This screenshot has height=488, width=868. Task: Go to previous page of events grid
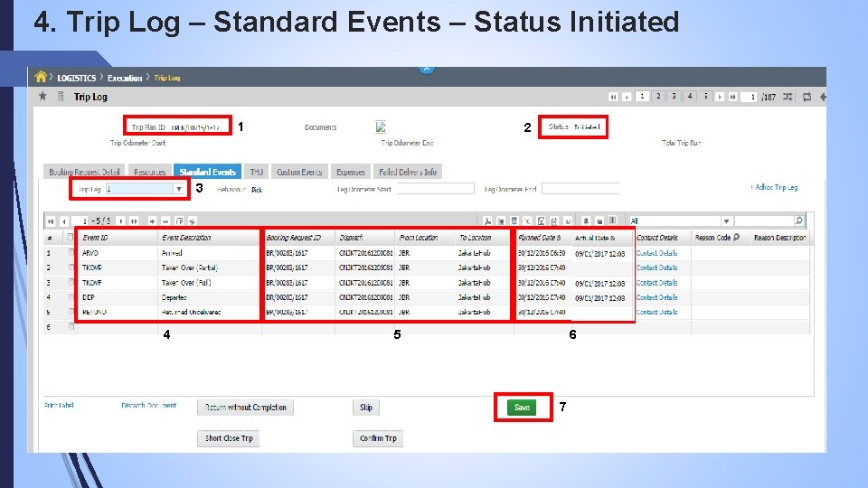click(64, 221)
